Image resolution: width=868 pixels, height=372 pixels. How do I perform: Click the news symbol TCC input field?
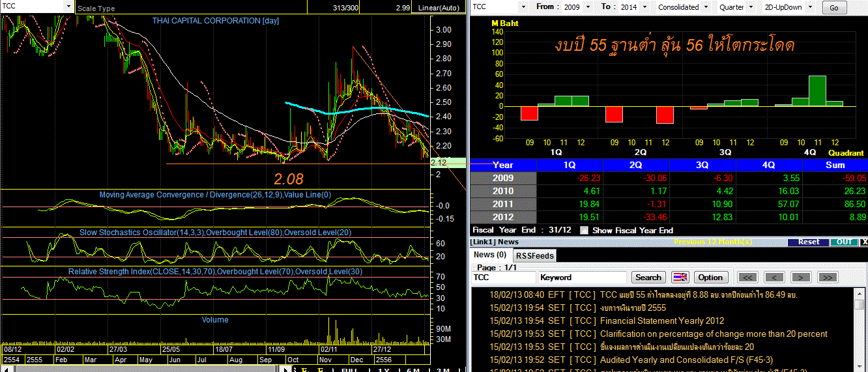tap(503, 277)
